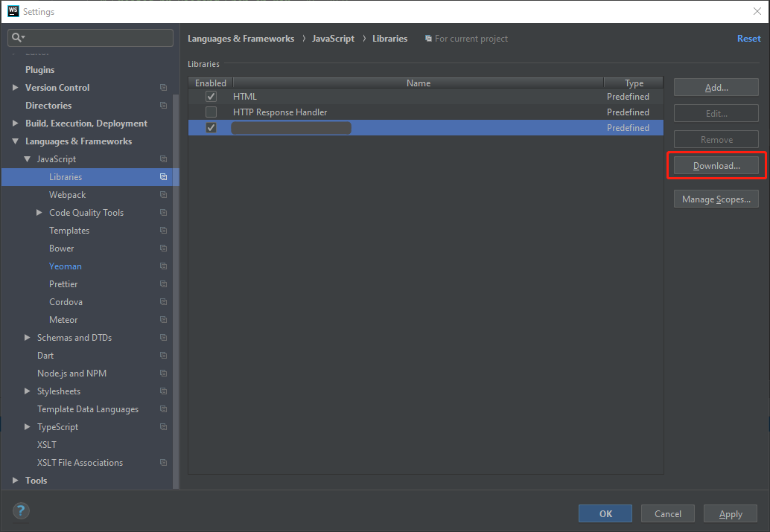Sort libraries by the Name column header
The width and height of the screenshot is (770, 532).
click(419, 83)
